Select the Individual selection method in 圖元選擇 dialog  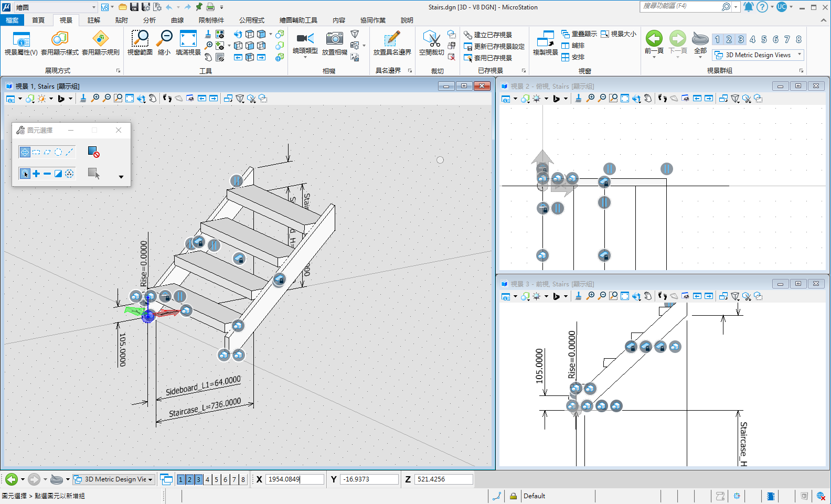coord(25,152)
